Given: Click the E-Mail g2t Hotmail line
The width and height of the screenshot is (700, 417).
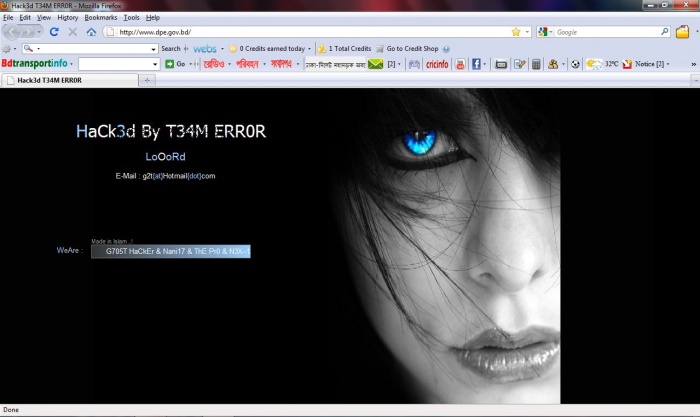Looking at the screenshot, I should click(x=165, y=176).
